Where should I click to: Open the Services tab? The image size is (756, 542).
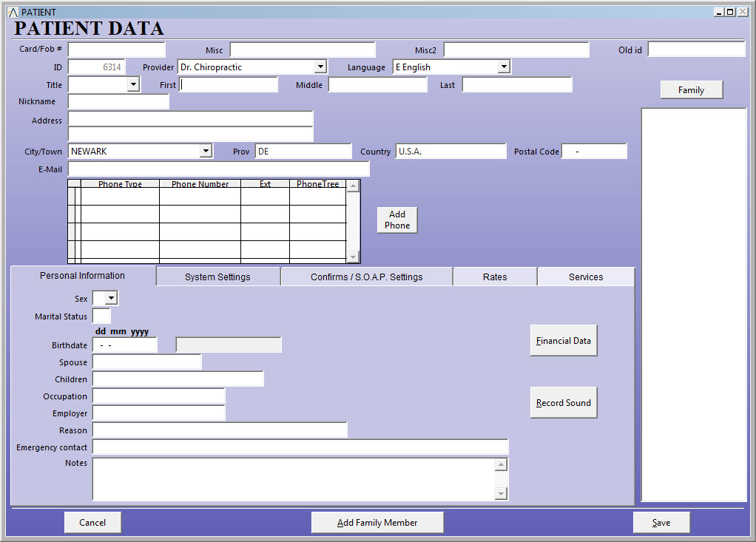(x=586, y=277)
